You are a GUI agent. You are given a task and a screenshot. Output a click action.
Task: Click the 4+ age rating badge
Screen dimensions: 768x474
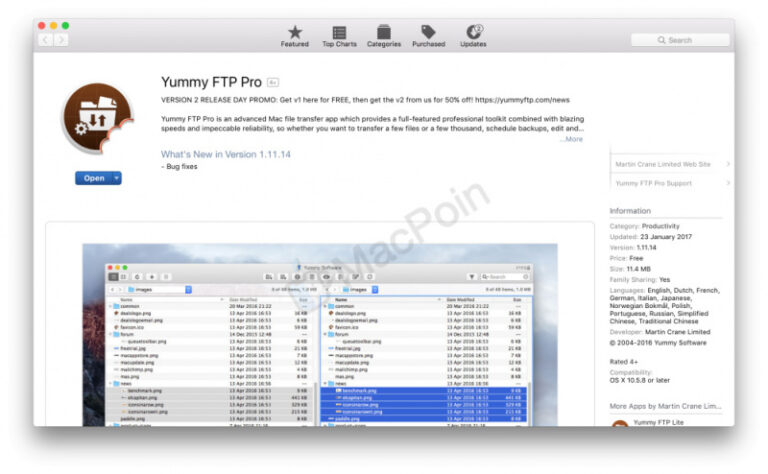click(272, 82)
